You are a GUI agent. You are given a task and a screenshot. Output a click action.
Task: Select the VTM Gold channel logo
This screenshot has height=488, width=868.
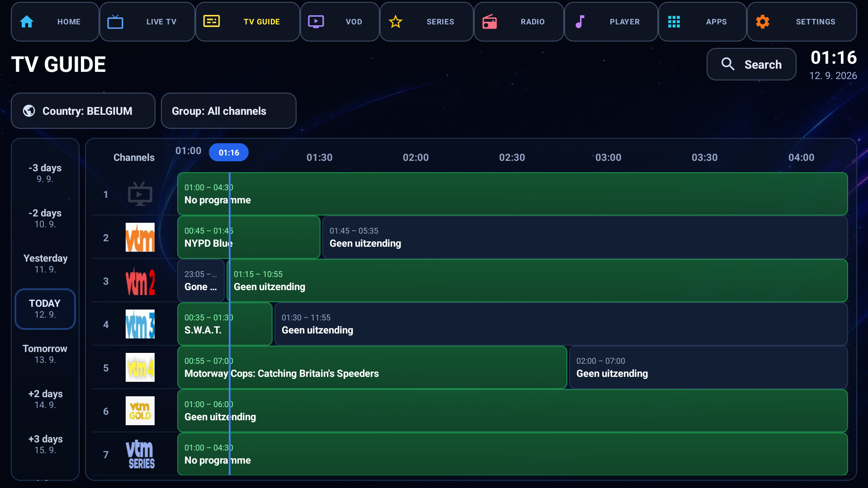140,411
